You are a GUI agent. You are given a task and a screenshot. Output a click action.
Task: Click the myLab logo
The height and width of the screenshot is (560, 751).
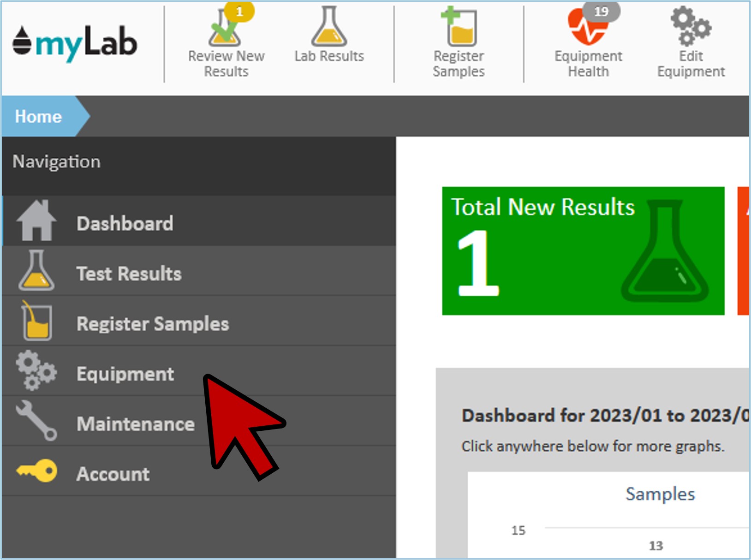point(75,43)
